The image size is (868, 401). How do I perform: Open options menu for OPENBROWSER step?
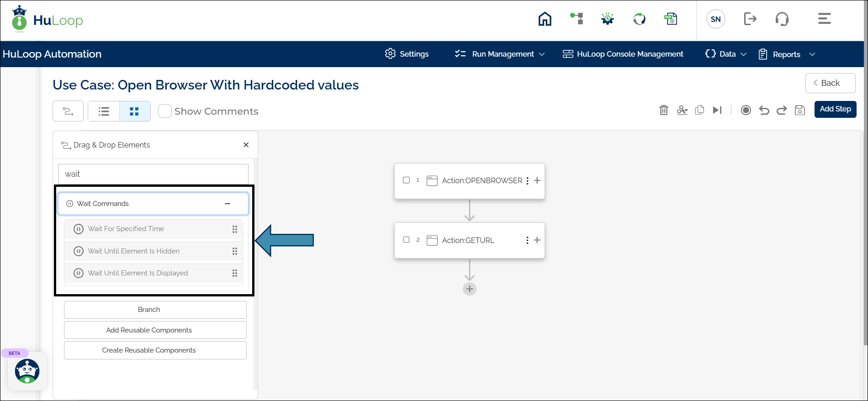527,181
